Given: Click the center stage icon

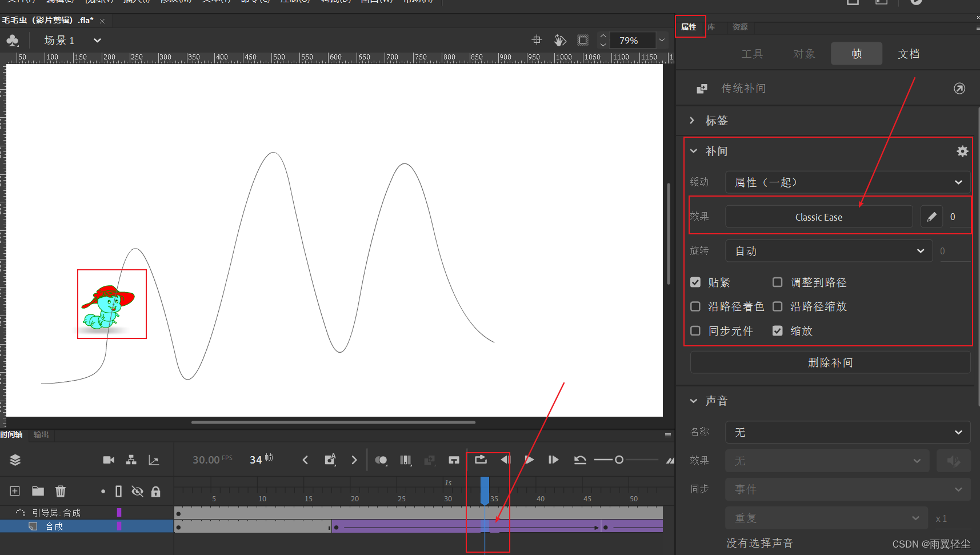Looking at the screenshot, I should [537, 40].
